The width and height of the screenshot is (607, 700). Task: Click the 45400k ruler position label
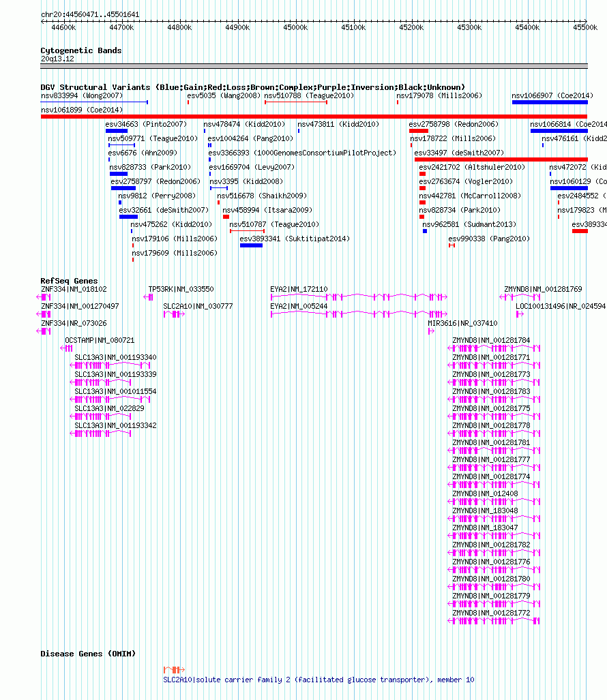coord(527,28)
